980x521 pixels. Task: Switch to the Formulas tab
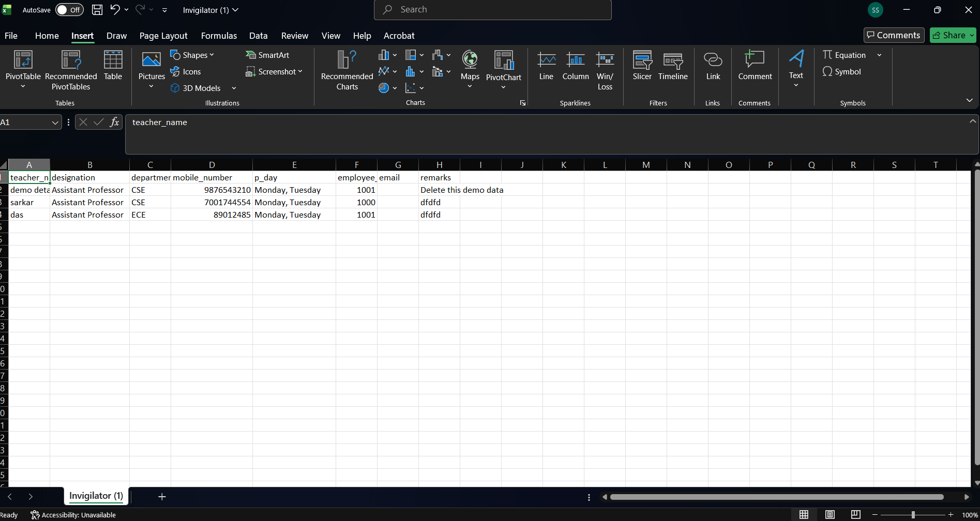coord(219,36)
